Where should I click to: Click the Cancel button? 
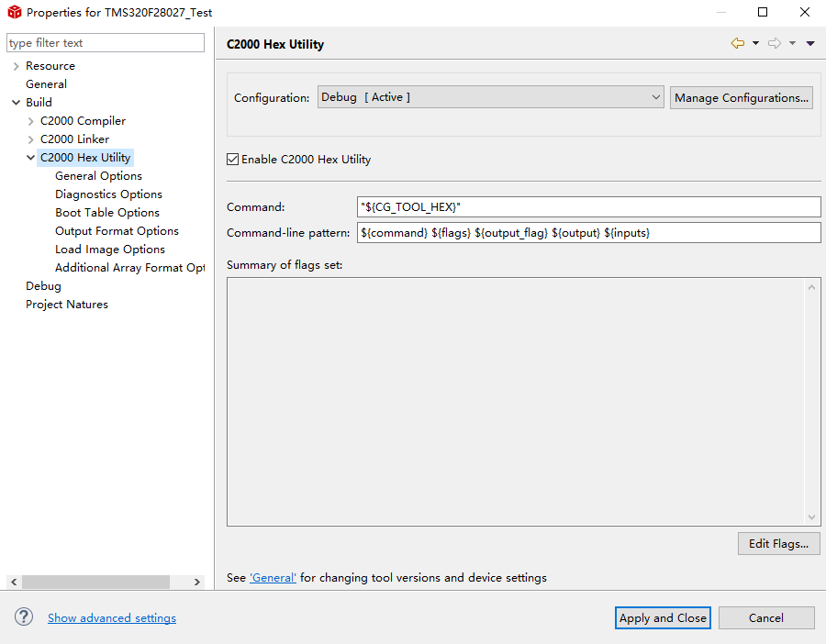[x=766, y=617]
